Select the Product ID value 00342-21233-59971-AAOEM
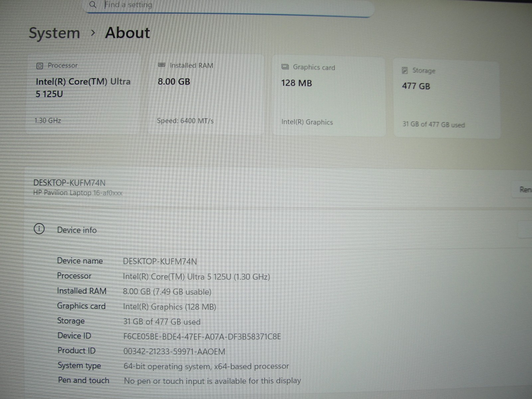This screenshot has height=399, width=532. pyautogui.click(x=174, y=351)
